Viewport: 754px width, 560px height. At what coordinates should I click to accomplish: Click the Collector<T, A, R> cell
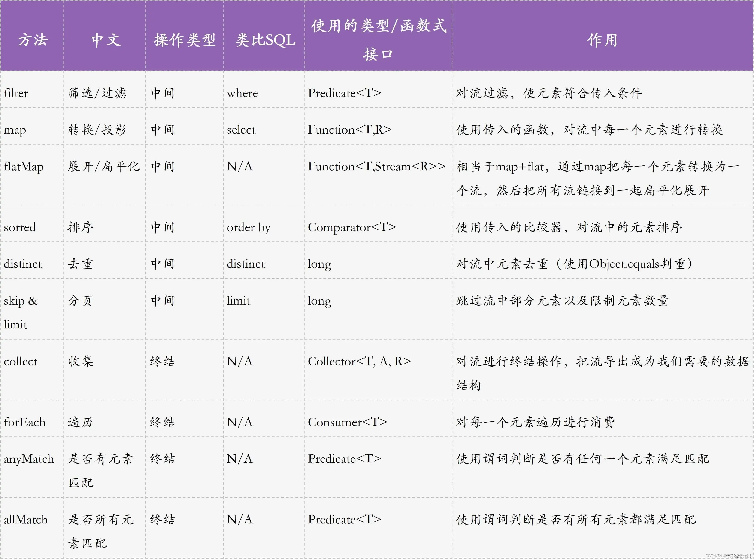(x=359, y=361)
